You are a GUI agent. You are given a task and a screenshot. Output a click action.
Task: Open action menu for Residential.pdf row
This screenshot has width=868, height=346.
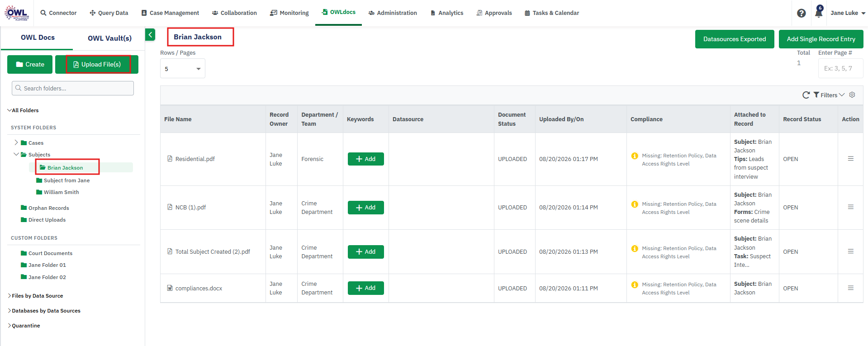(850, 159)
